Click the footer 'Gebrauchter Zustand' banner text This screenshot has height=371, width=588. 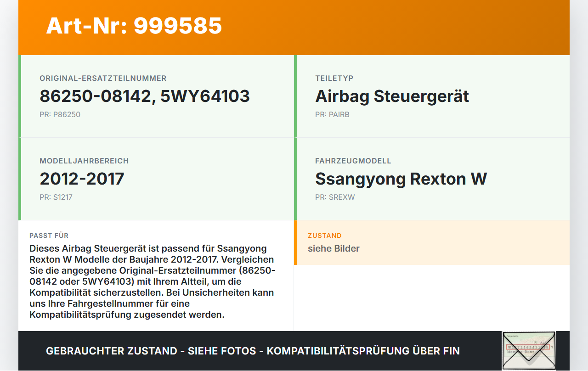tap(253, 351)
